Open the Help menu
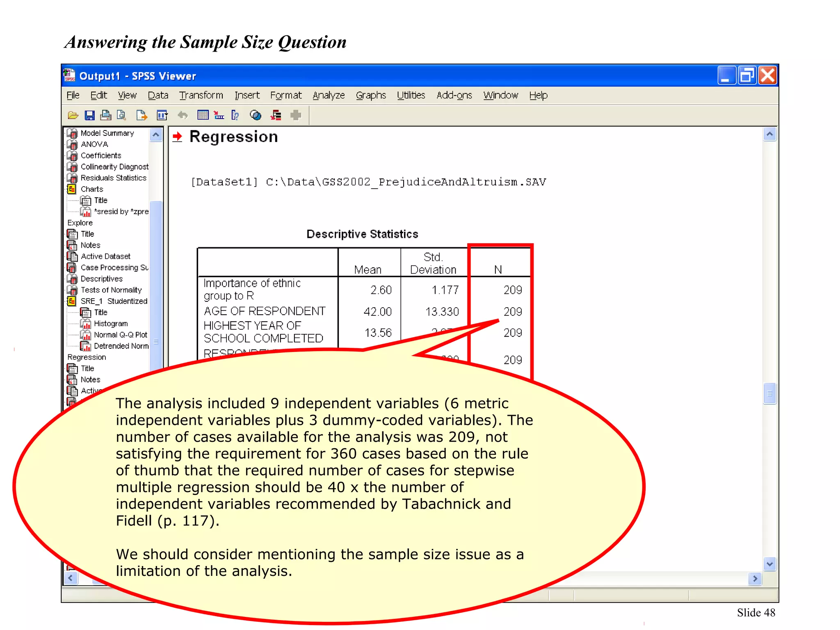The width and height of the screenshot is (840, 630). click(x=538, y=95)
